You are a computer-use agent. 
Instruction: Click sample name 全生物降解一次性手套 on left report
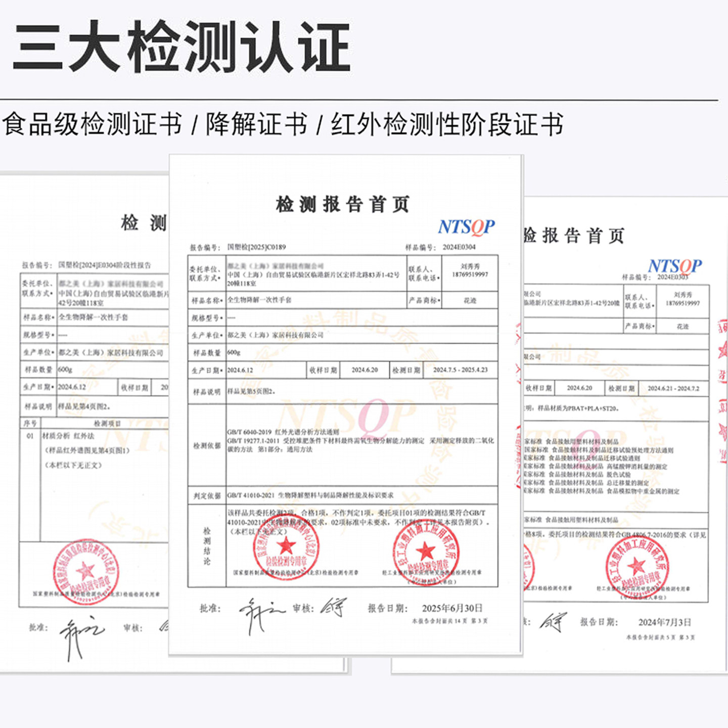pos(93,317)
